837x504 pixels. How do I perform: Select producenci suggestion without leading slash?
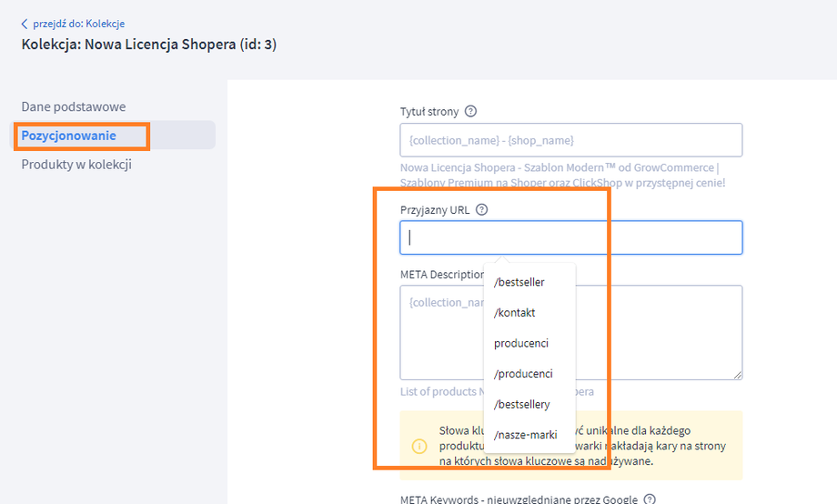point(521,344)
